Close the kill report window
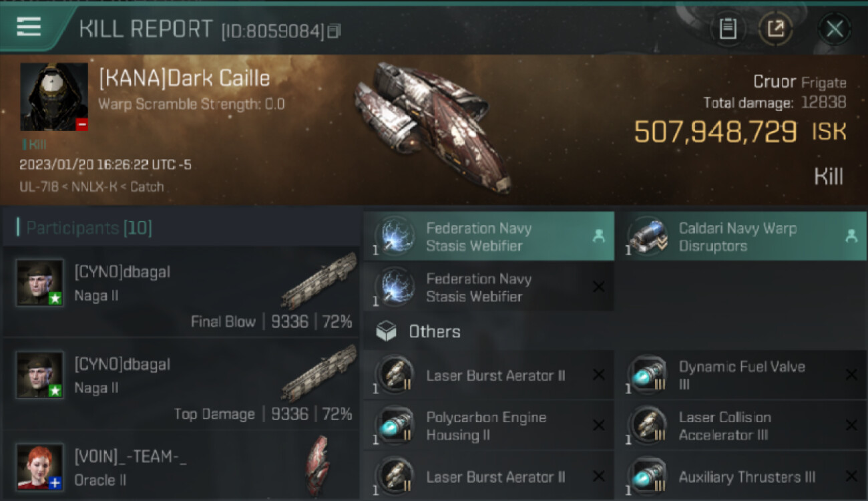This screenshot has height=501, width=868. click(x=835, y=29)
